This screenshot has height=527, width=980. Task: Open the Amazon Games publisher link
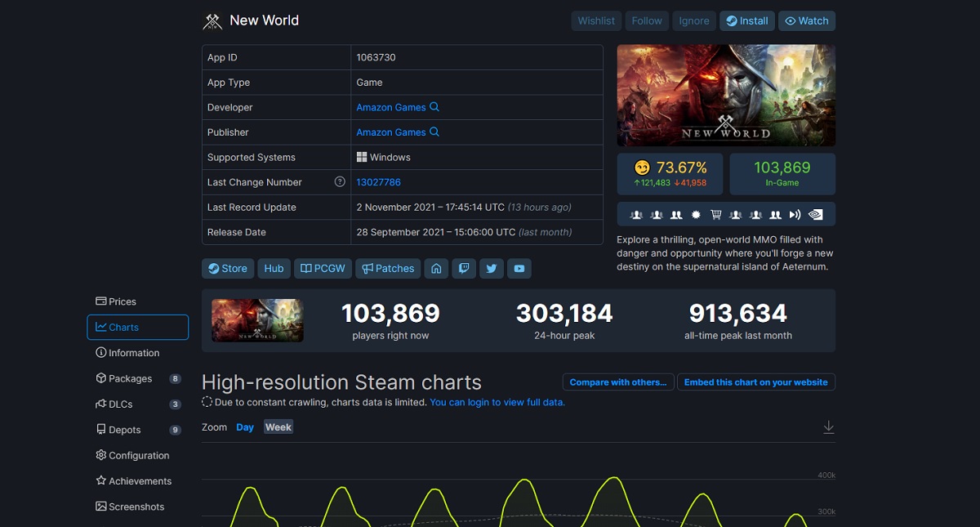391,132
